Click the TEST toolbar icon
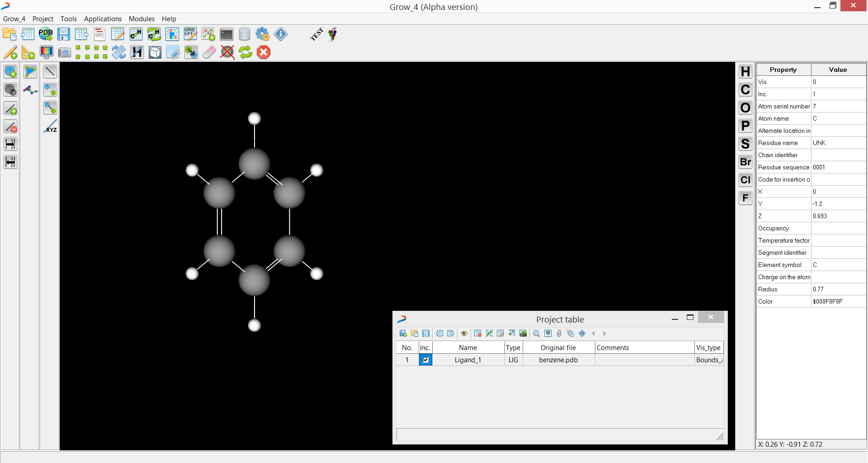Image resolution: width=868 pixels, height=463 pixels. pyautogui.click(x=316, y=34)
